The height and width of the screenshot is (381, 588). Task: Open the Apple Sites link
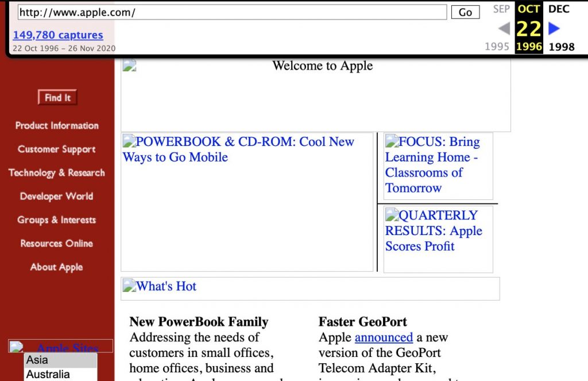[x=68, y=348]
